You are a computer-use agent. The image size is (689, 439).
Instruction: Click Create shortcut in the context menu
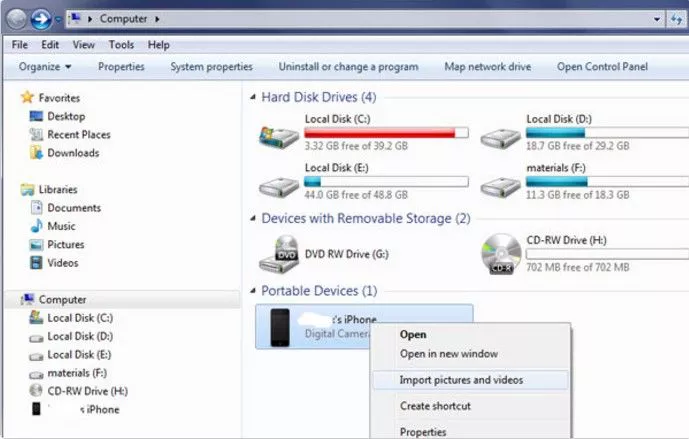(435, 406)
